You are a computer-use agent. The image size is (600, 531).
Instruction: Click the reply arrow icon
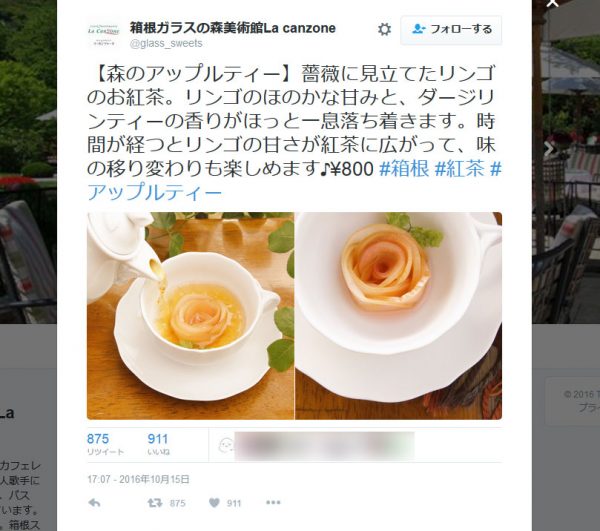click(94, 503)
